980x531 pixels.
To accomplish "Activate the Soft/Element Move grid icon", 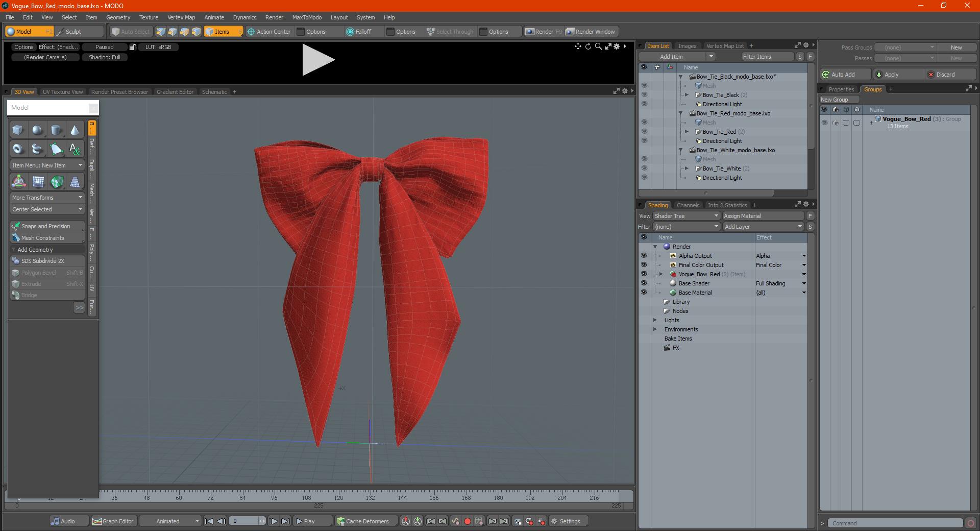I will point(38,182).
